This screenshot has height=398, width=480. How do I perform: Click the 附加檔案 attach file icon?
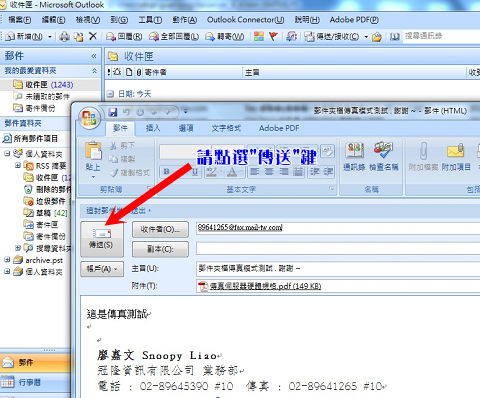(x=423, y=151)
